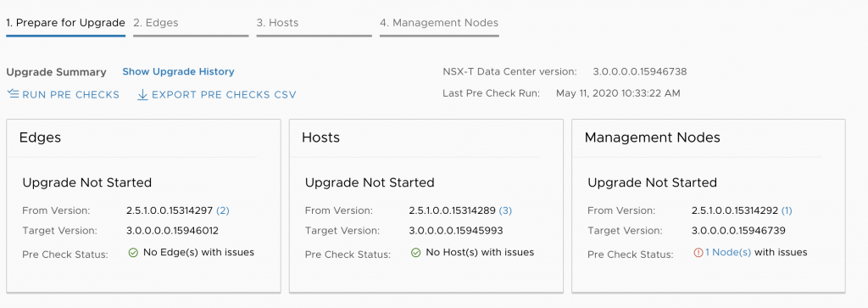Open the (1) management node count link
The height and width of the screenshot is (308, 868).
787,210
